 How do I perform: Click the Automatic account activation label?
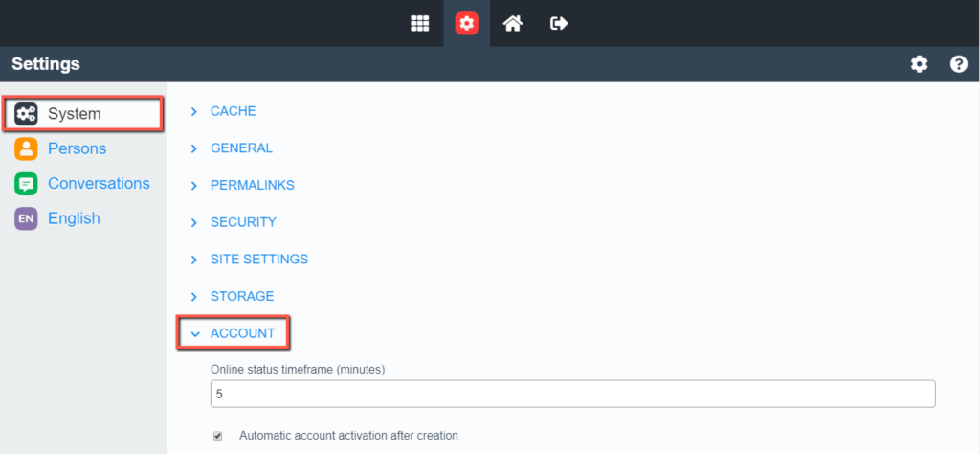[x=348, y=435]
